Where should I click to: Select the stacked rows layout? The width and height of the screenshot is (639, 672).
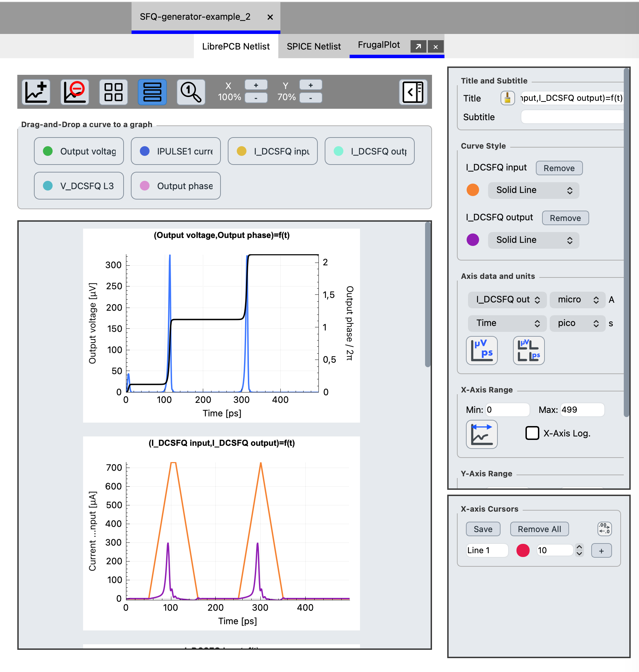point(152,92)
